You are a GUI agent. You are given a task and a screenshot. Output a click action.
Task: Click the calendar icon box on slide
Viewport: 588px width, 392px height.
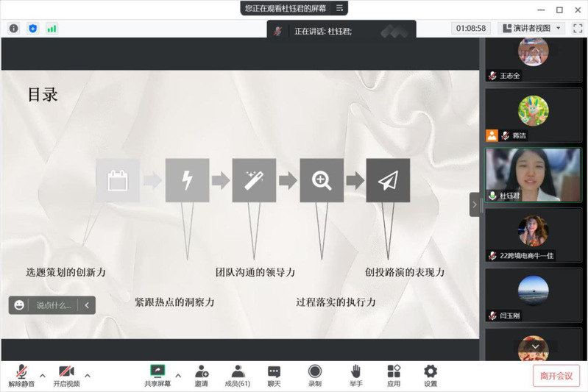(x=118, y=181)
